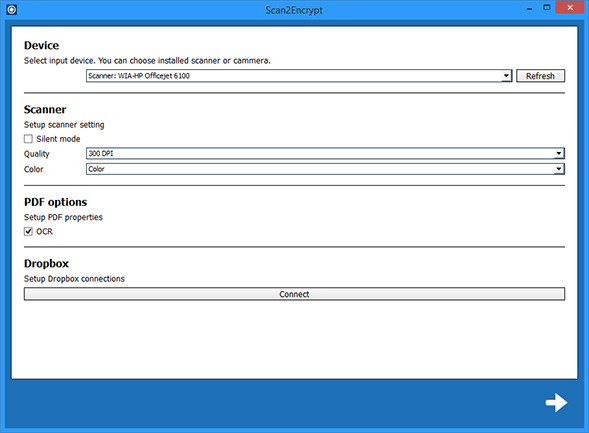Enable the Silent mode checkbox
Image resolution: width=589 pixels, height=433 pixels.
click(x=28, y=139)
